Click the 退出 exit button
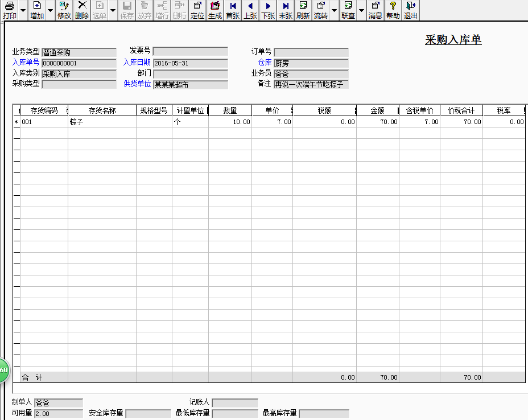Viewport: 528px width, 420px height. click(410, 10)
